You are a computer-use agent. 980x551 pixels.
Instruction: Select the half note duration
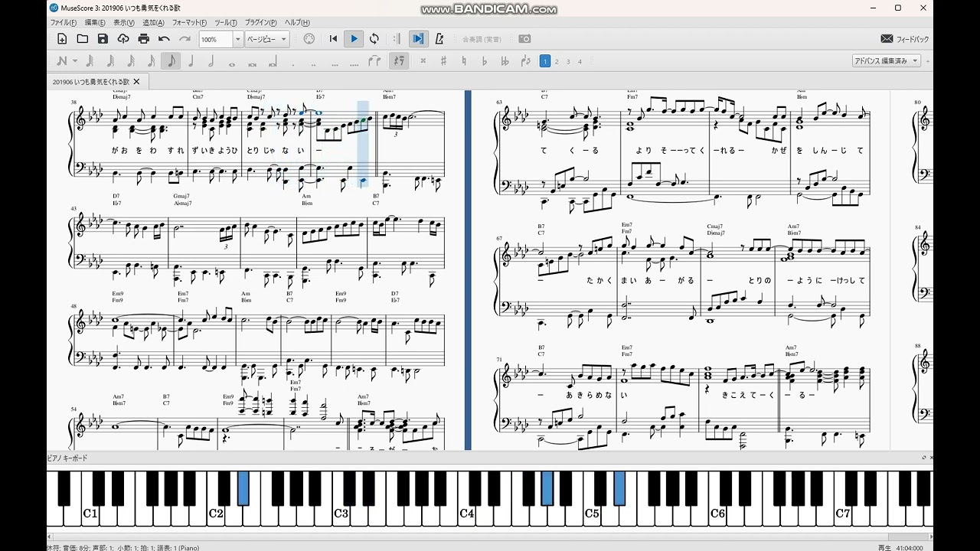pos(211,61)
